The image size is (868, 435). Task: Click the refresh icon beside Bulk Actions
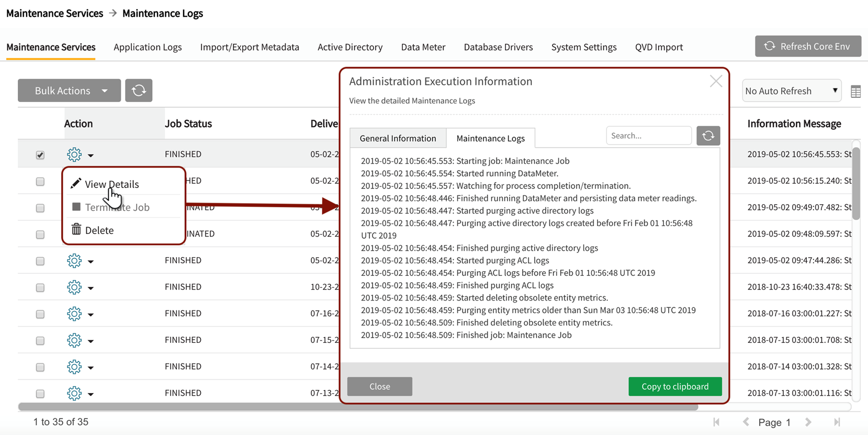click(139, 91)
